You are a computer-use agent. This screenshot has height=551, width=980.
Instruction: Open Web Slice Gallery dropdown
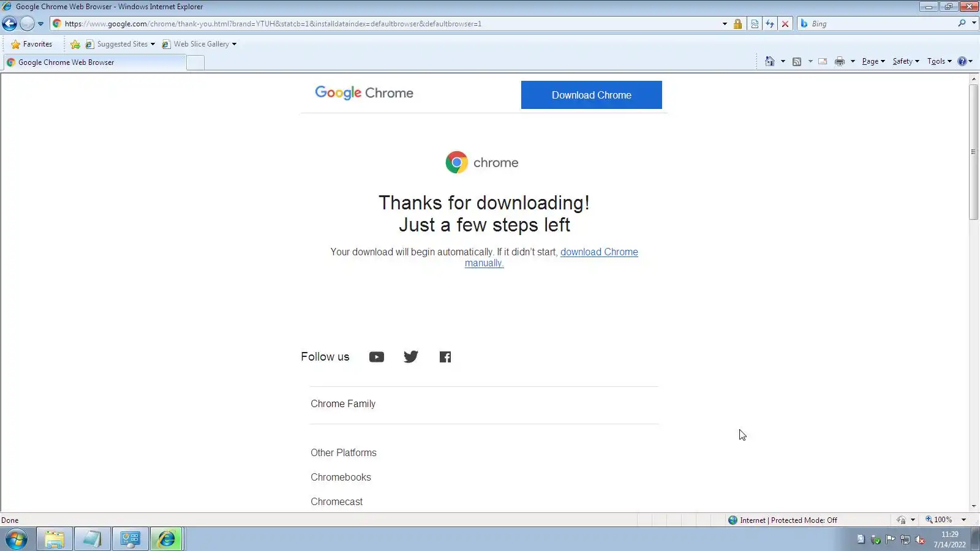pos(199,44)
